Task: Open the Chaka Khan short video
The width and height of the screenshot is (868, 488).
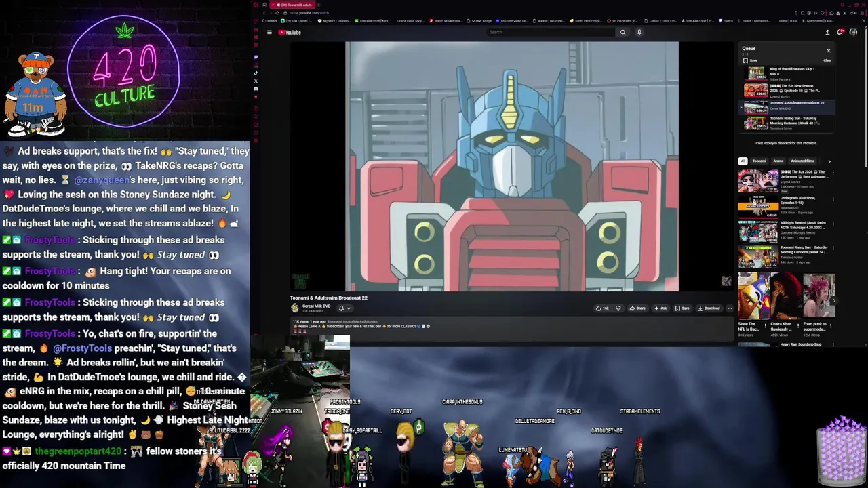Action: pos(786,304)
